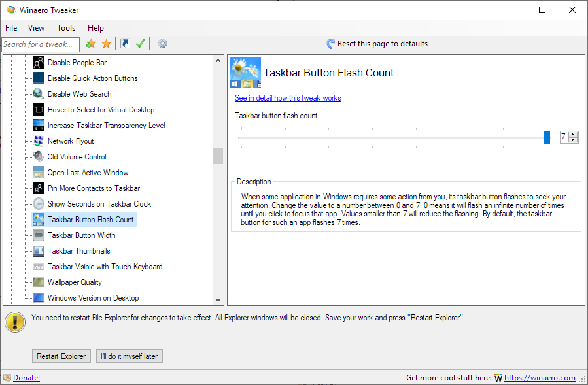Open See in detail how this tweak works link
The height and width of the screenshot is (385, 588).
click(288, 98)
